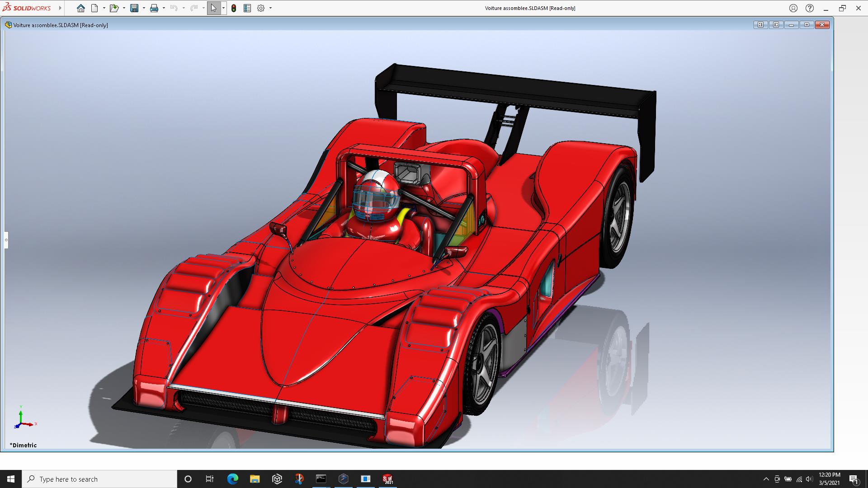
Task: Open Microsoft Edge from the taskbar
Action: coord(232,479)
